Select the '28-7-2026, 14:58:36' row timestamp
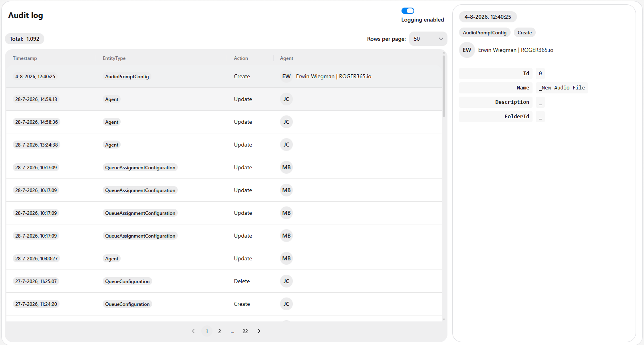 (36, 122)
